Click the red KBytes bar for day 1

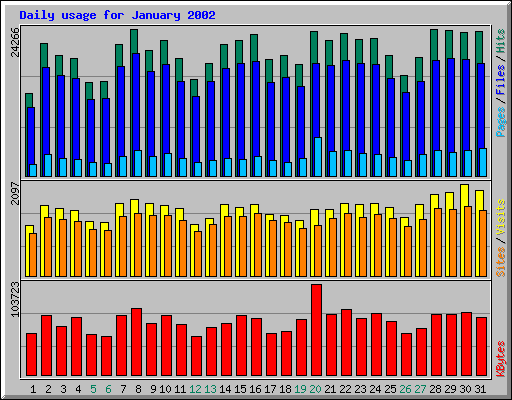pyautogui.click(x=31, y=354)
